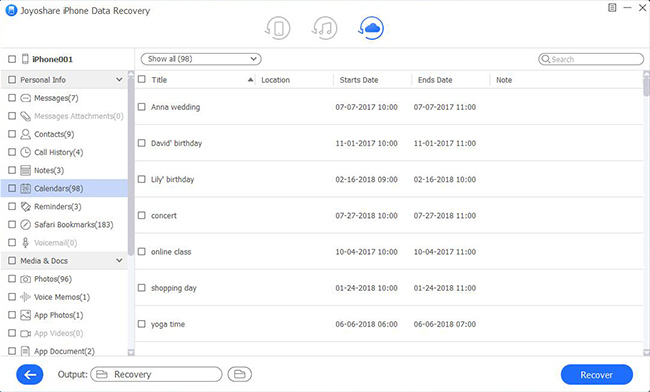The image size is (650, 392).
Task: Select Recover from iTunes mode icon
Action: 324,28
